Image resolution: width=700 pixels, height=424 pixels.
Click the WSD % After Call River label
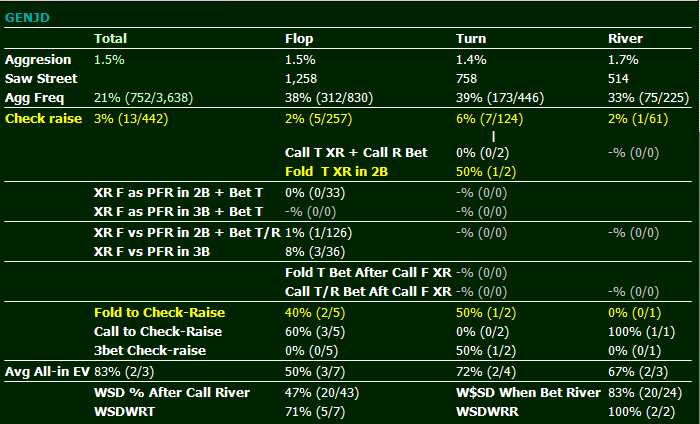pos(171,392)
